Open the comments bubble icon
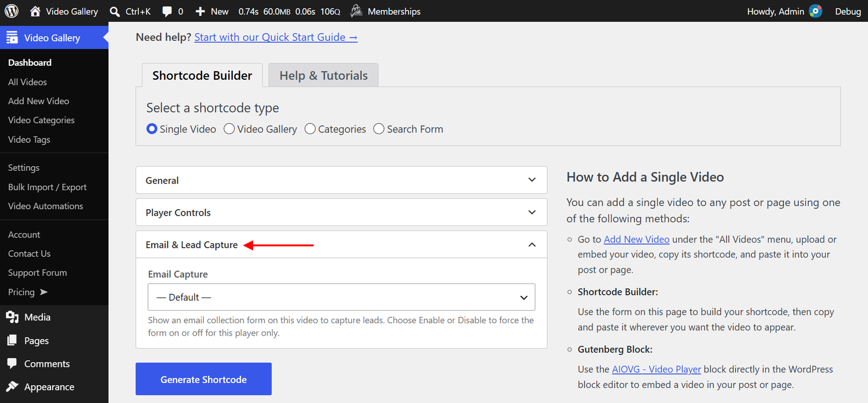Viewport: 868px width, 403px height. pyautogui.click(x=167, y=11)
